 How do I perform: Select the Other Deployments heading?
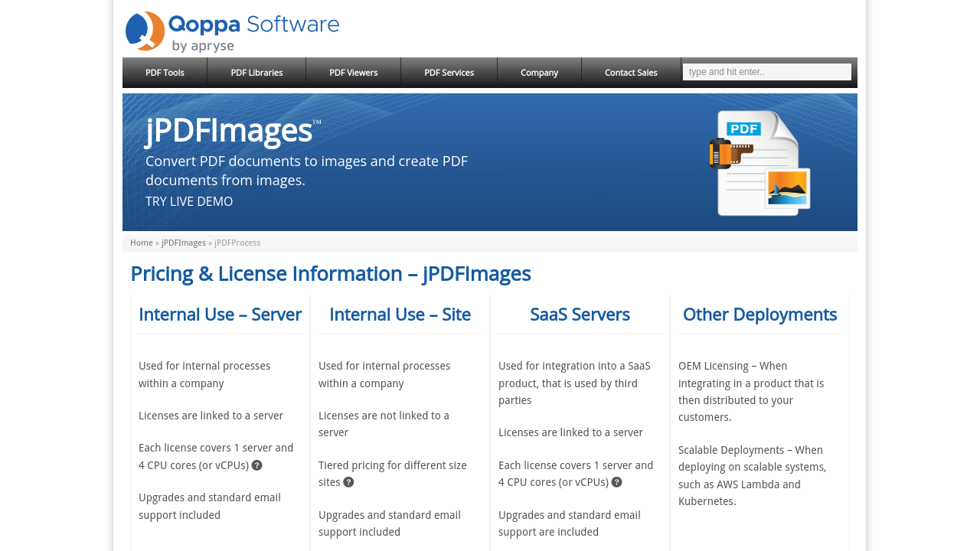pyautogui.click(x=759, y=315)
